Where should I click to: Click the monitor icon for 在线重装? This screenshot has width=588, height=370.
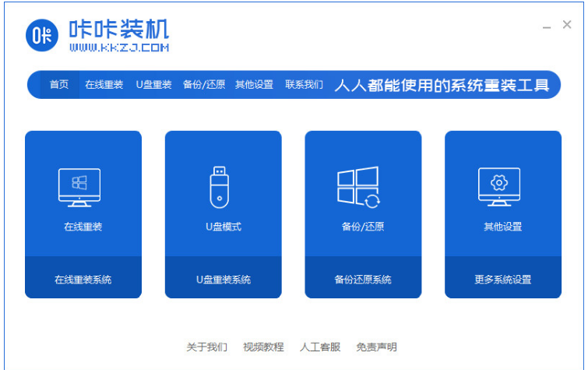click(x=79, y=188)
